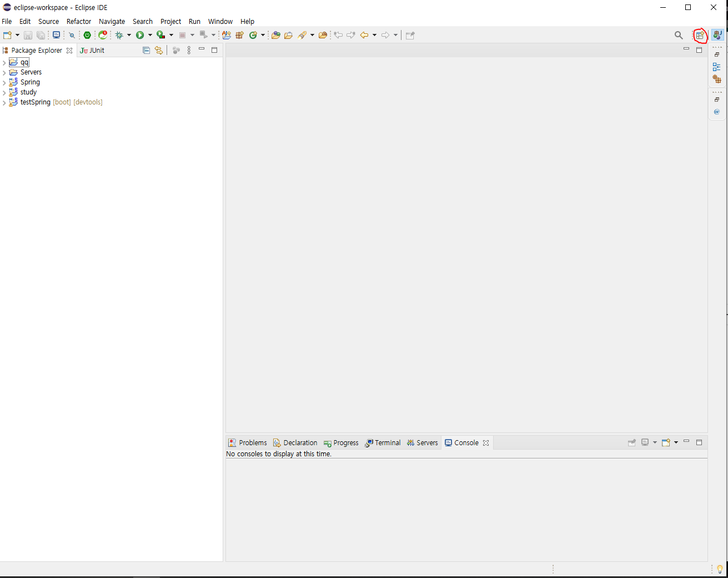
Task: Open the Run configurations dropdown arrow
Action: (x=150, y=35)
